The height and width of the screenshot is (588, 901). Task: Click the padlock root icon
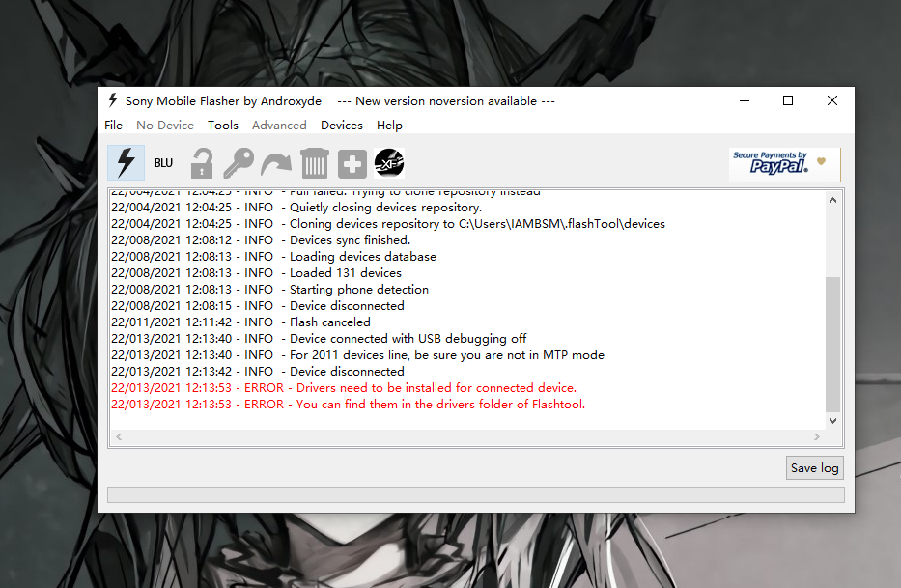(x=202, y=162)
